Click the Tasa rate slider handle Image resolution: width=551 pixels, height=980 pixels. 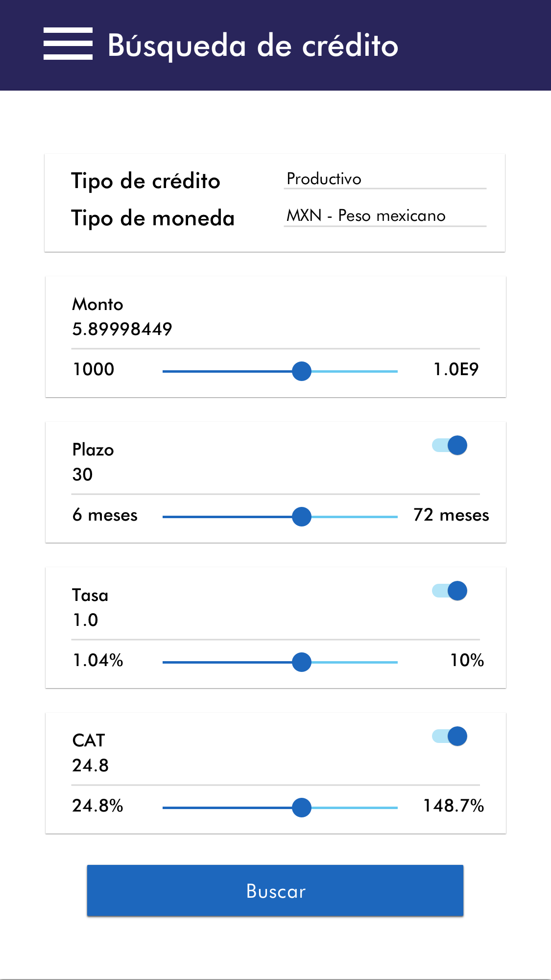pos(302,662)
